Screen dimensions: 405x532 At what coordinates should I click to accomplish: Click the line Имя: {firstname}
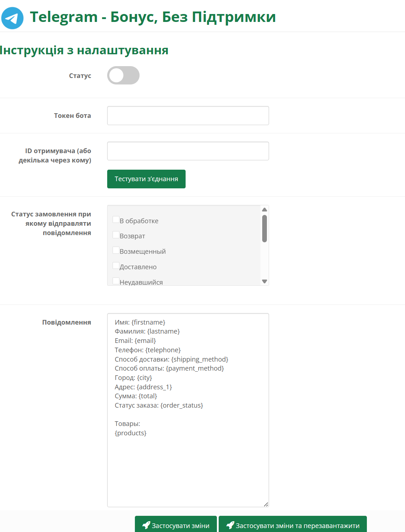[140, 322]
